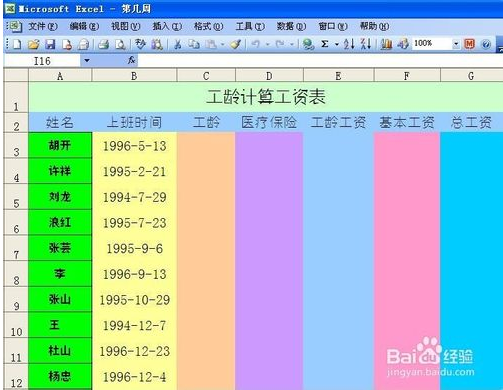Open the 格式 menu
This screenshot has height=390, width=503.
pos(208,26)
